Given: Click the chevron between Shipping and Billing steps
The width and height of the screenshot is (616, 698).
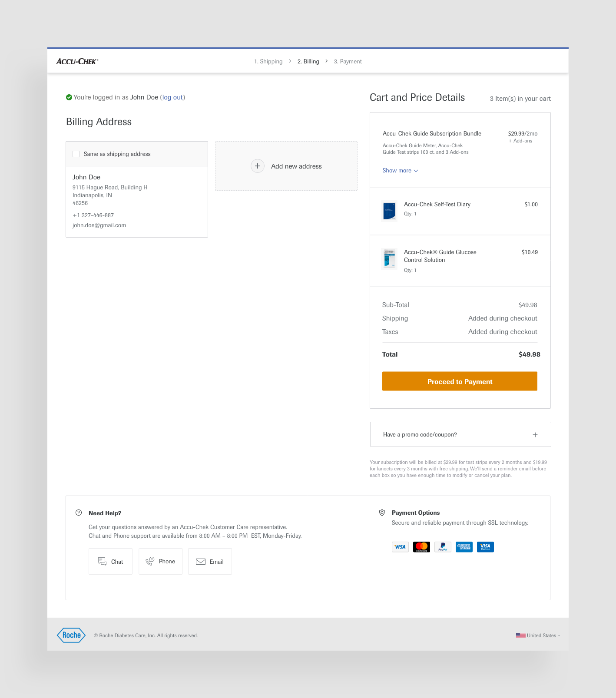Looking at the screenshot, I should pyautogui.click(x=290, y=61).
